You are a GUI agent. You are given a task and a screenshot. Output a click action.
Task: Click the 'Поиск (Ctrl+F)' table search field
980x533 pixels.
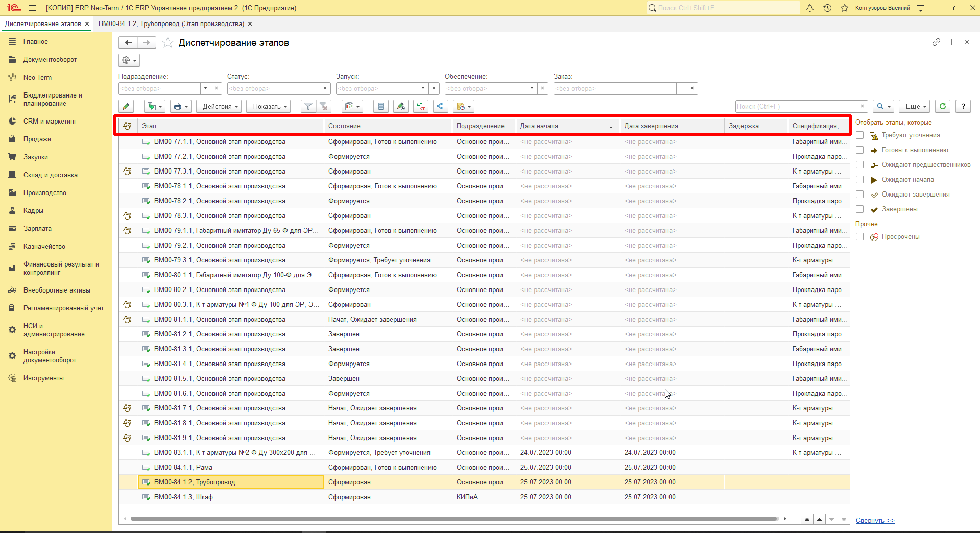[x=796, y=106]
